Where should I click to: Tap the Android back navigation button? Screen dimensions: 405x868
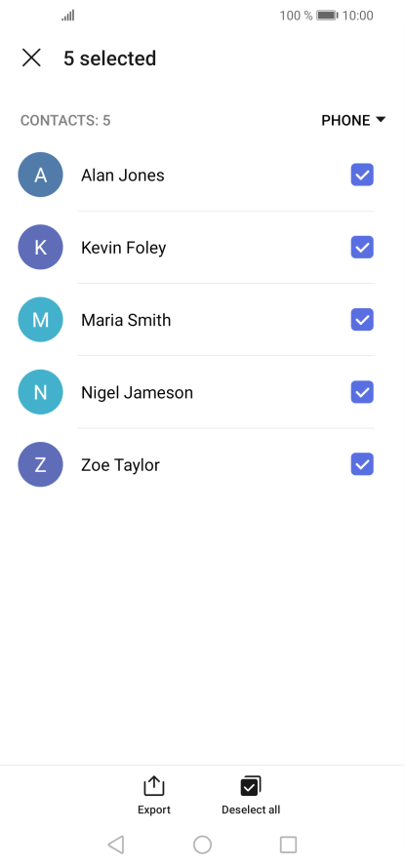click(x=115, y=845)
